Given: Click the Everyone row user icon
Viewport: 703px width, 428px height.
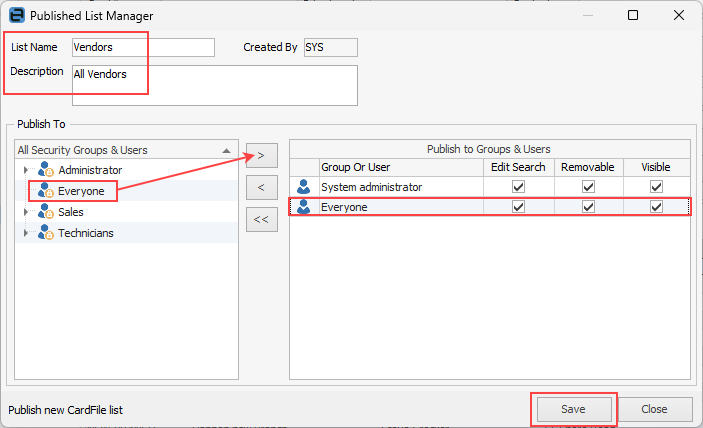Looking at the screenshot, I should [304, 208].
